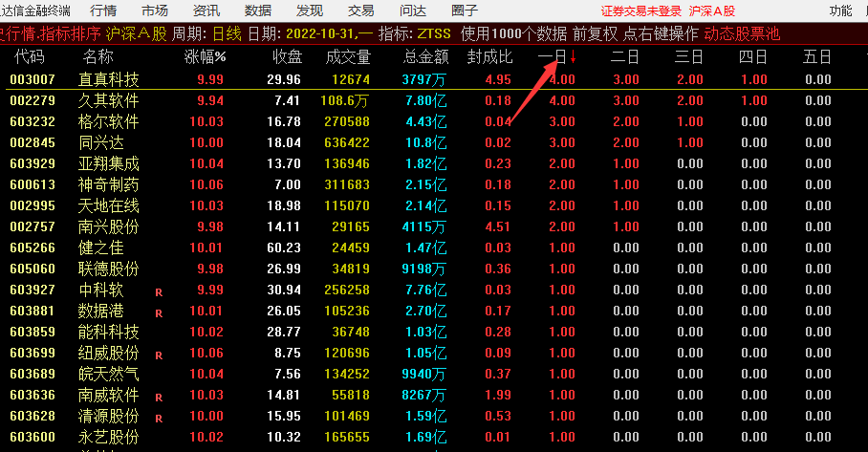Select stock 数据港
This screenshot has width=868, height=452.
coord(101,311)
